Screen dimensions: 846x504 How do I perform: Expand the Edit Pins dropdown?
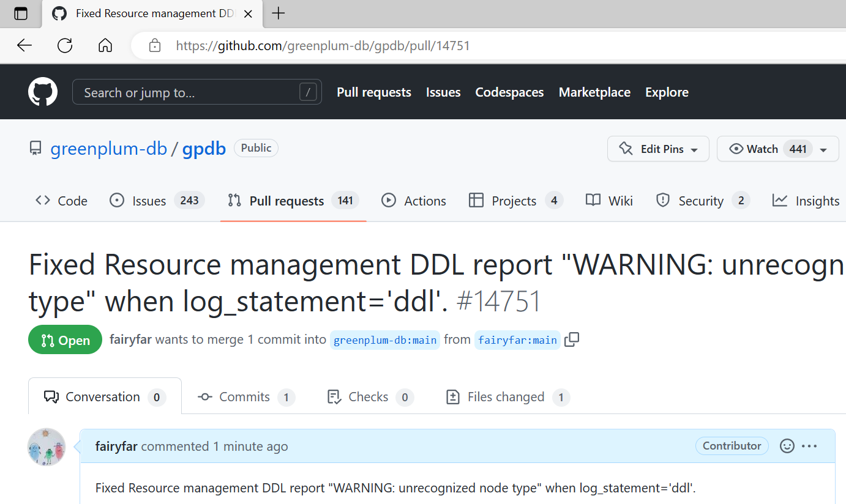tap(658, 149)
